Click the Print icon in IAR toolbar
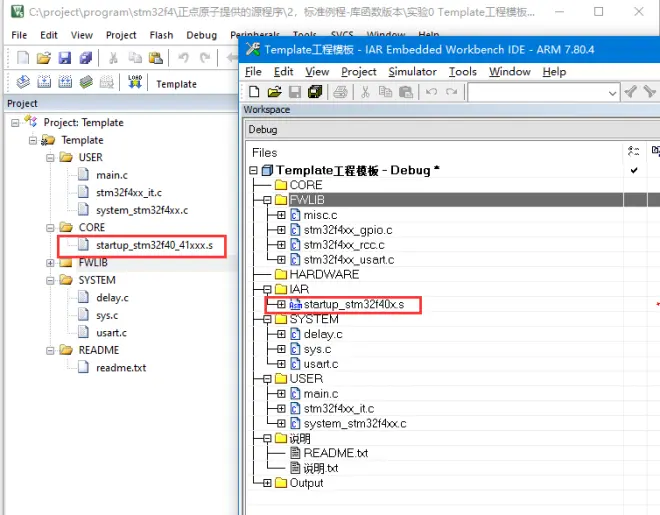Viewport: 660px width, 515px height. pos(340,92)
